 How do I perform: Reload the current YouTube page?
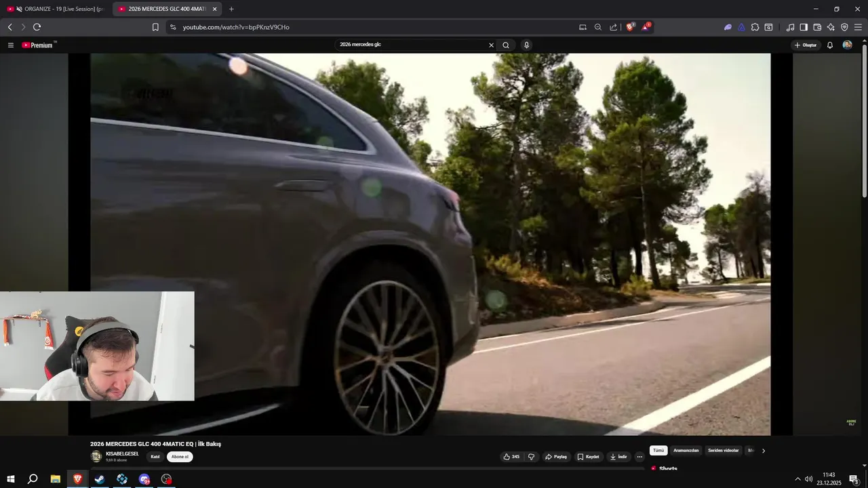coord(37,27)
